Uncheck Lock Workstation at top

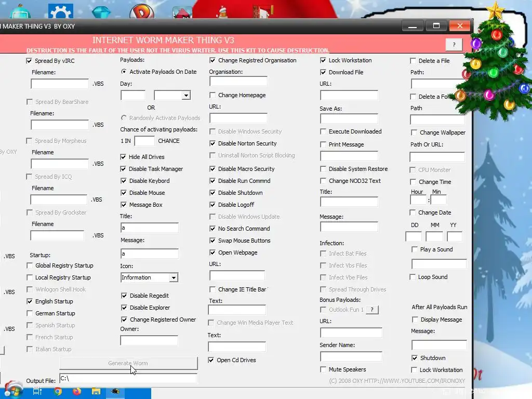323,60
